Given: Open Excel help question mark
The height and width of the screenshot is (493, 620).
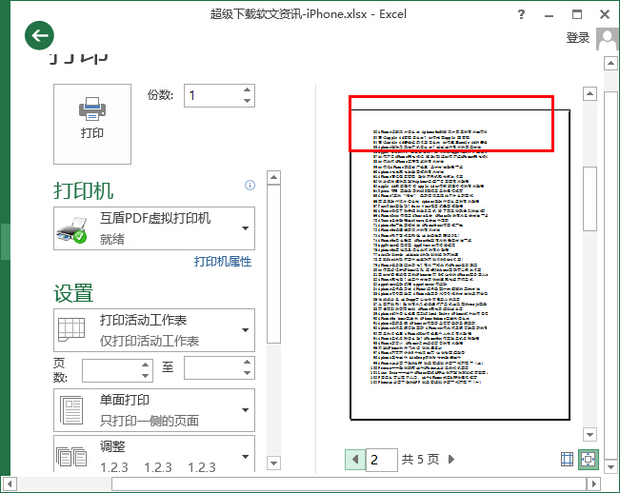Looking at the screenshot, I should (x=522, y=15).
